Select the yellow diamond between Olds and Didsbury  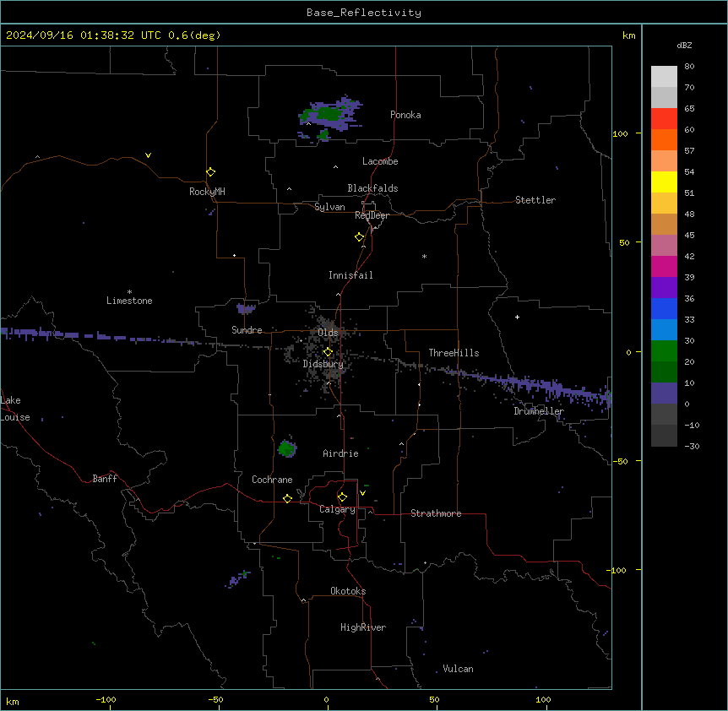(328, 352)
